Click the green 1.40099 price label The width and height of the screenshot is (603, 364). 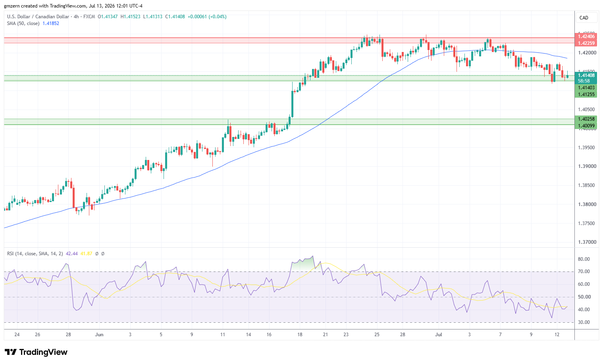click(586, 126)
